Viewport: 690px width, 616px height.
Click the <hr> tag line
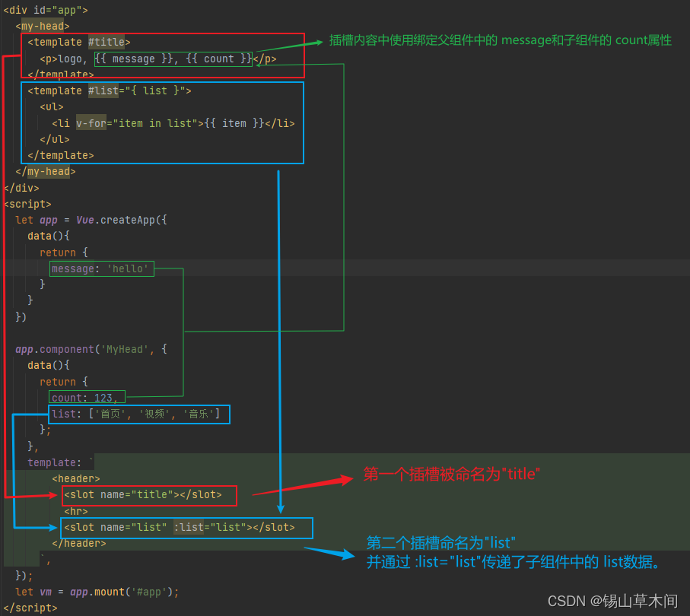pos(76,511)
